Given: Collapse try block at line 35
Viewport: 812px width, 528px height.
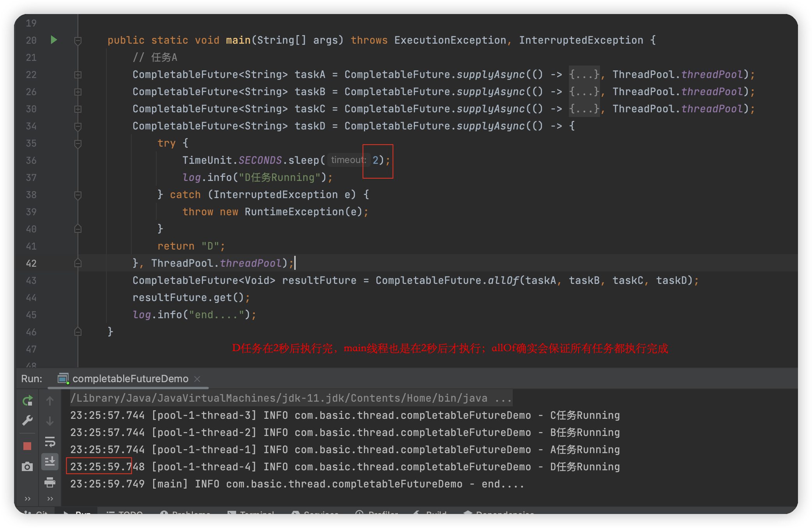Looking at the screenshot, I should 78,143.
